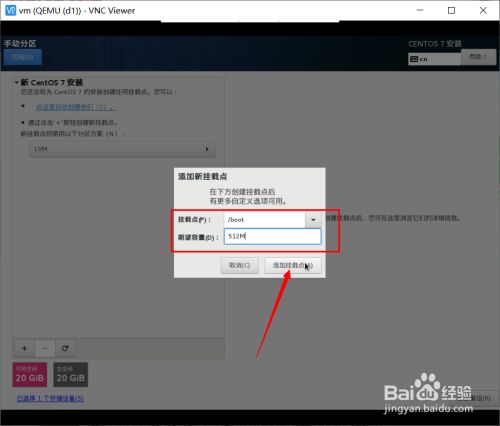Click the gray 20 GiB total space box
Image resolution: width=500 pixels, height=426 pixels.
(x=71, y=375)
